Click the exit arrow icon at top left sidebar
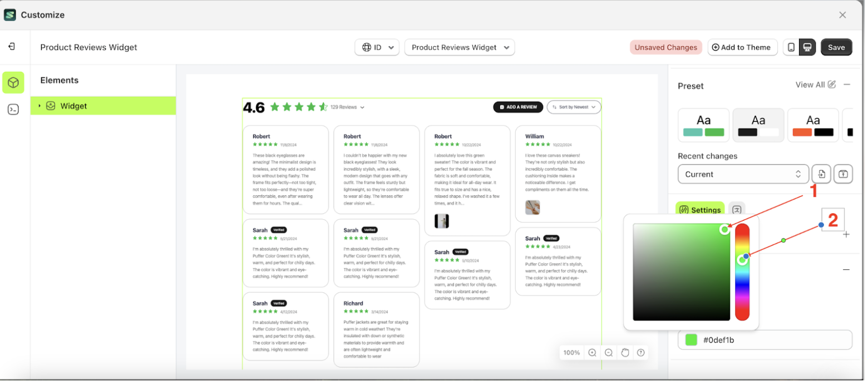Viewport: 868px width, 385px height. coord(13,47)
